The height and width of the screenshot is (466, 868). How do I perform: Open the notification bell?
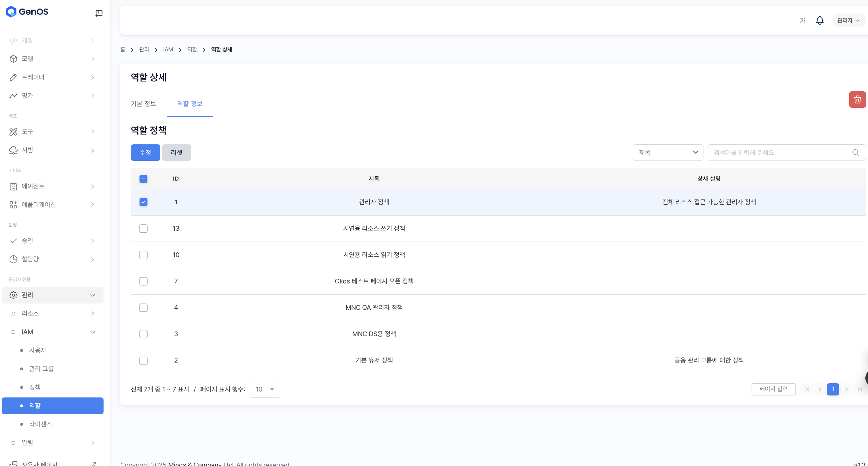(x=820, y=20)
